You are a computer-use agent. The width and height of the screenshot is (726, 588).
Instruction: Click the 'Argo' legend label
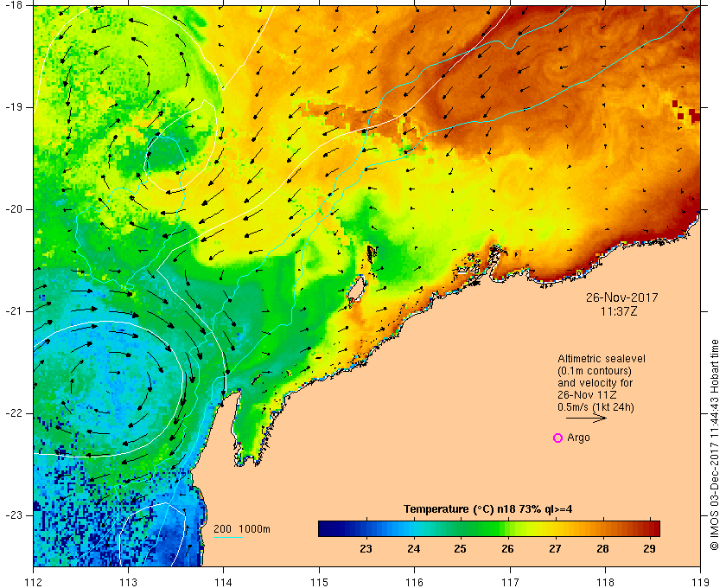point(578,438)
